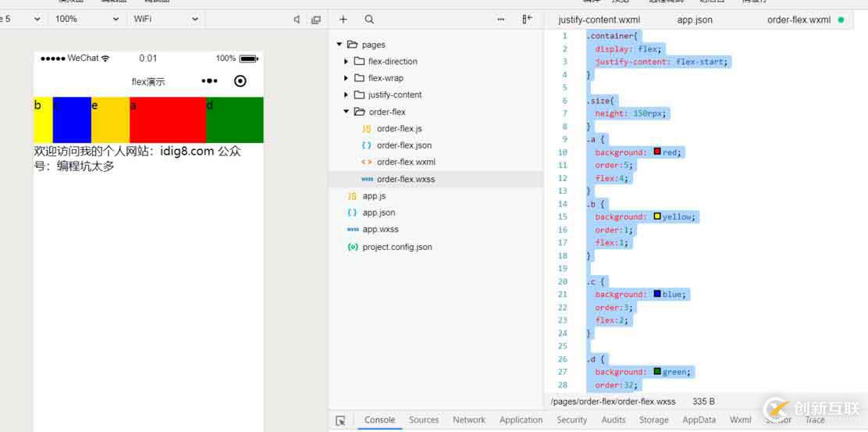
Task: Click the pages folder icon
Action: pos(352,45)
